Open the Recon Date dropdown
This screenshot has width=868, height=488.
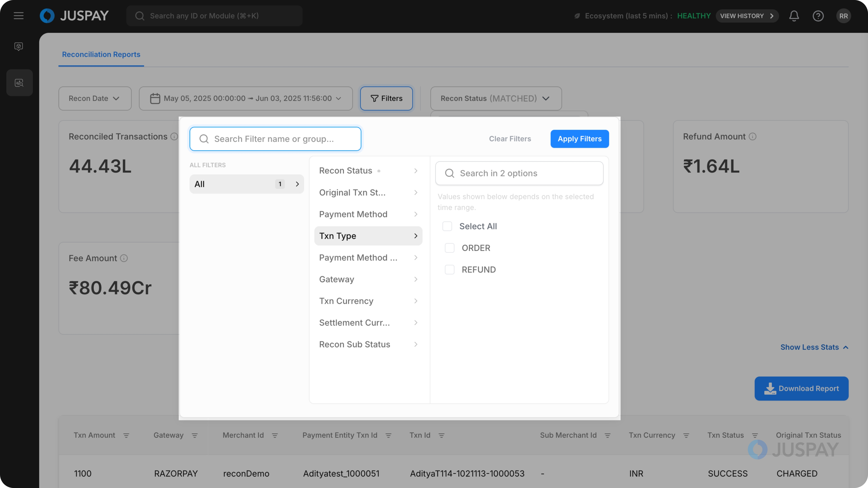(95, 98)
